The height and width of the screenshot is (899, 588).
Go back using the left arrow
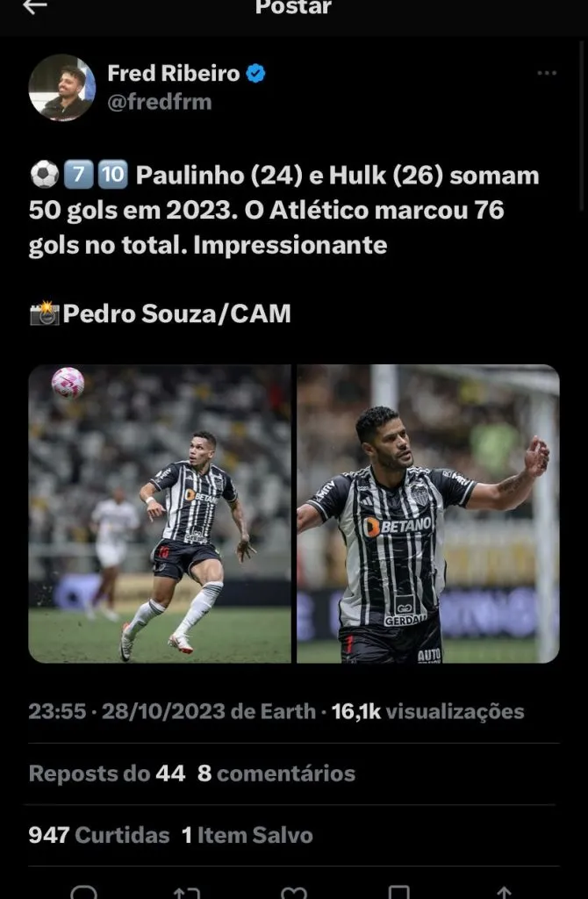pos(35,6)
